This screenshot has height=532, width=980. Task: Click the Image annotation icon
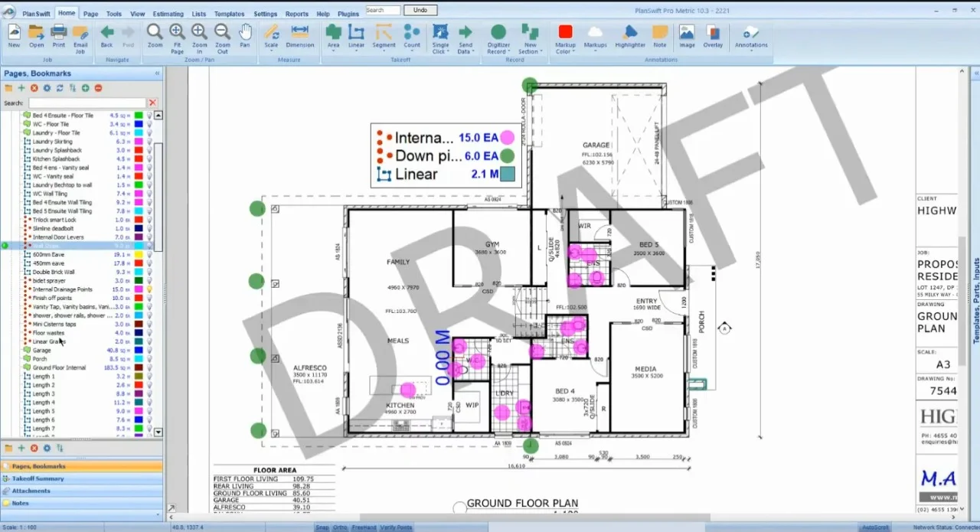[687, 36]
